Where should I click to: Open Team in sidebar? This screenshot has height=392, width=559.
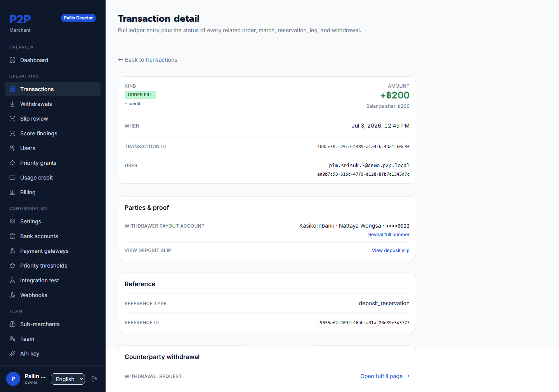click(x=52, y=339)
